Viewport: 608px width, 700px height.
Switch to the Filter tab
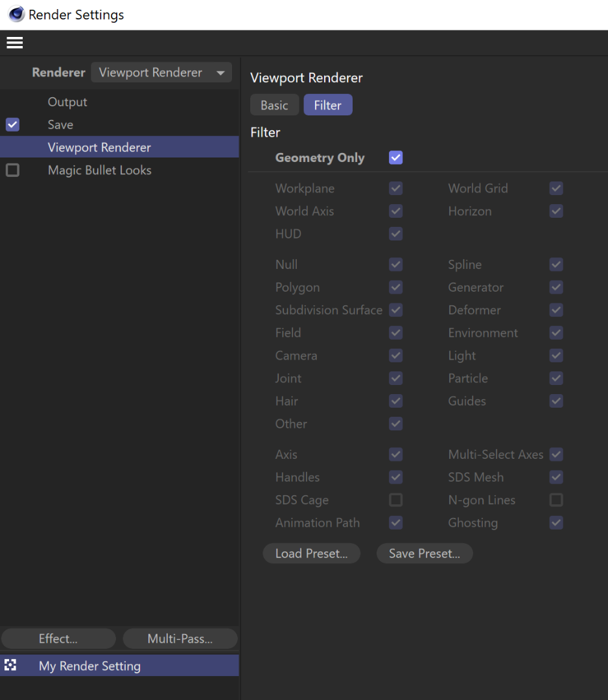click(x=327, y=105)
